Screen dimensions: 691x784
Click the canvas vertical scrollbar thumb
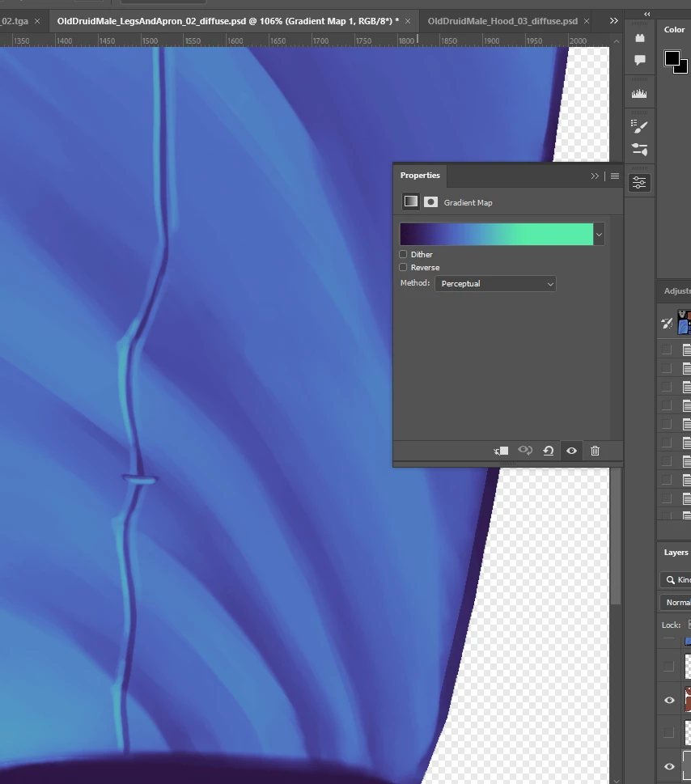click(x=616, y=536)
